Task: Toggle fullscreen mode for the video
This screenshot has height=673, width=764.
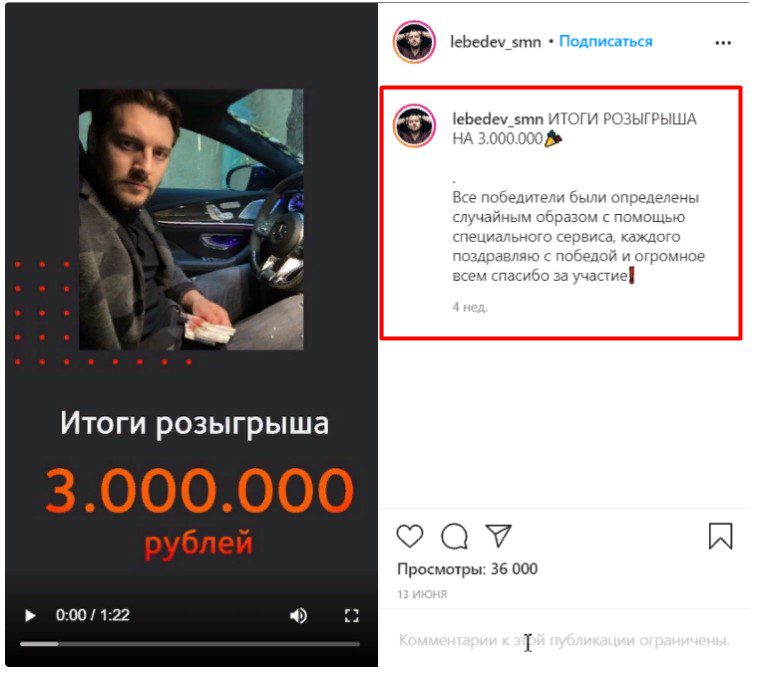Action: pos(351,615)
